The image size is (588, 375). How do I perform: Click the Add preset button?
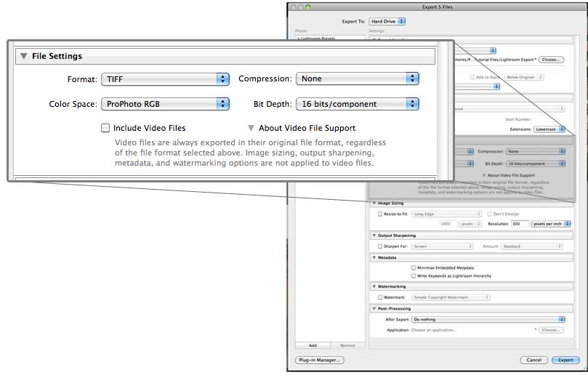[313, 345]
